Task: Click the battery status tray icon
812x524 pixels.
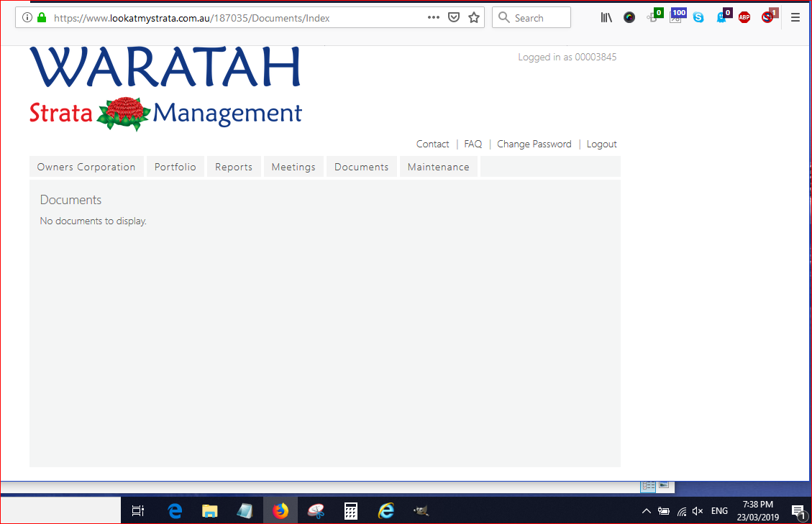Action: coord(664,511)
